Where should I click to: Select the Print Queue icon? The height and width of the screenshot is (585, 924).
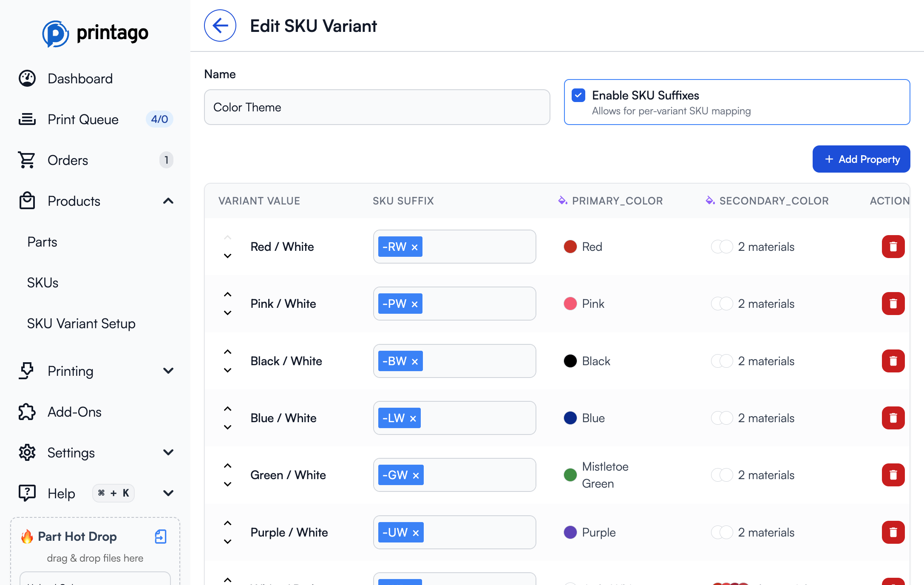[27, 119]
